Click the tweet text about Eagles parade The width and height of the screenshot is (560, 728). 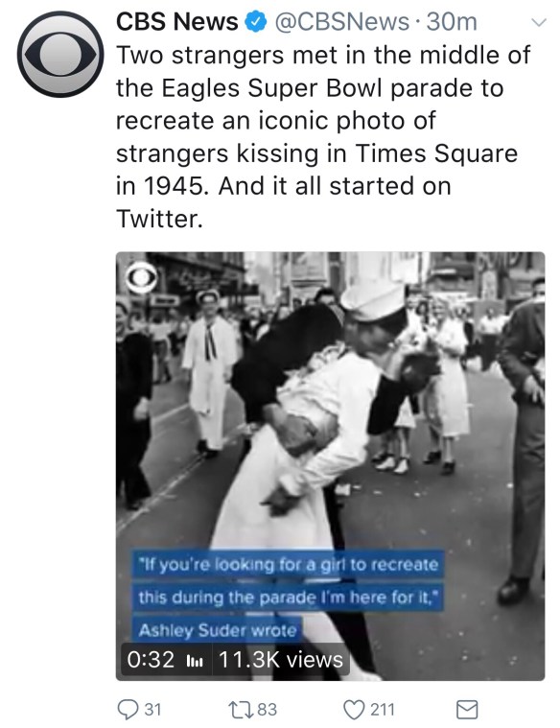click(323, 136)
